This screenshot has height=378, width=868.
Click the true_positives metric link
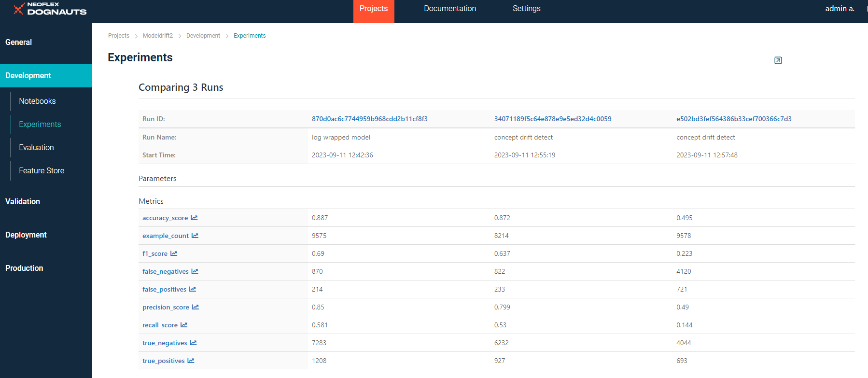[164, 361]
